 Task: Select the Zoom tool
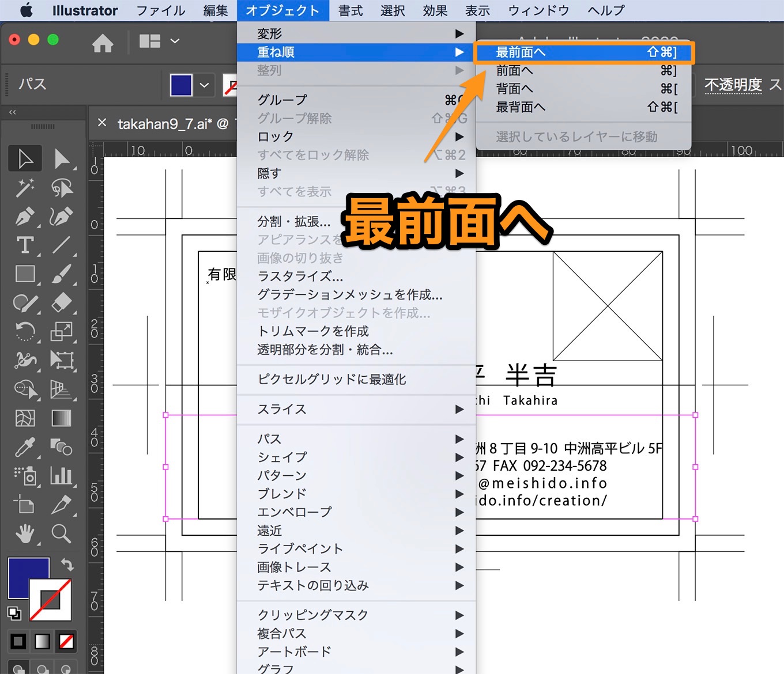click(62, 533)
